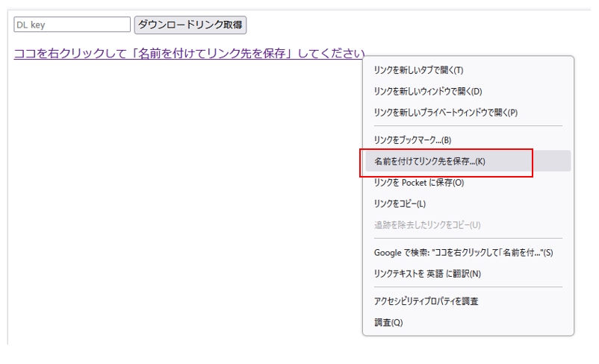The width and height of the screenshot is (599, 364).
Task: Open link in private window via リンクを新しいプライベートウィンドウで開く(P)
Action: click(445, 113)
